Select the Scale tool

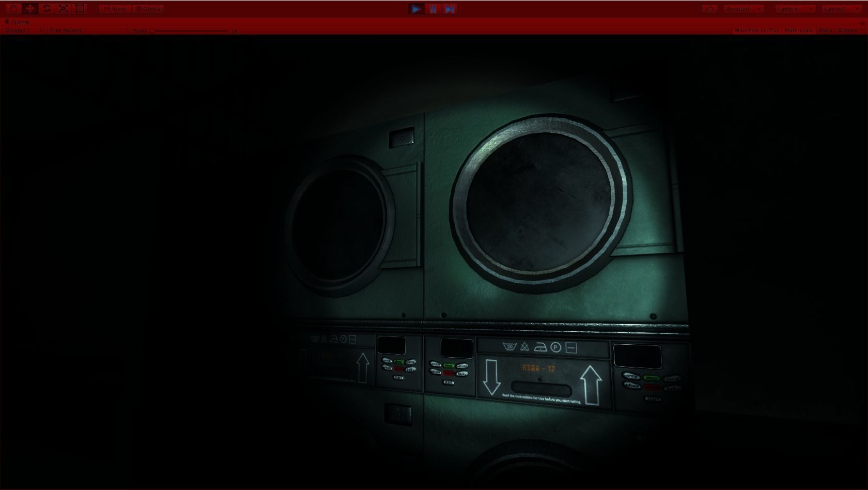63,9
